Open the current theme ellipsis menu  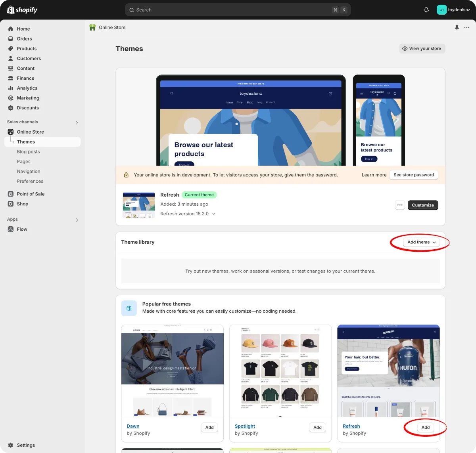(x=400, y=205)
